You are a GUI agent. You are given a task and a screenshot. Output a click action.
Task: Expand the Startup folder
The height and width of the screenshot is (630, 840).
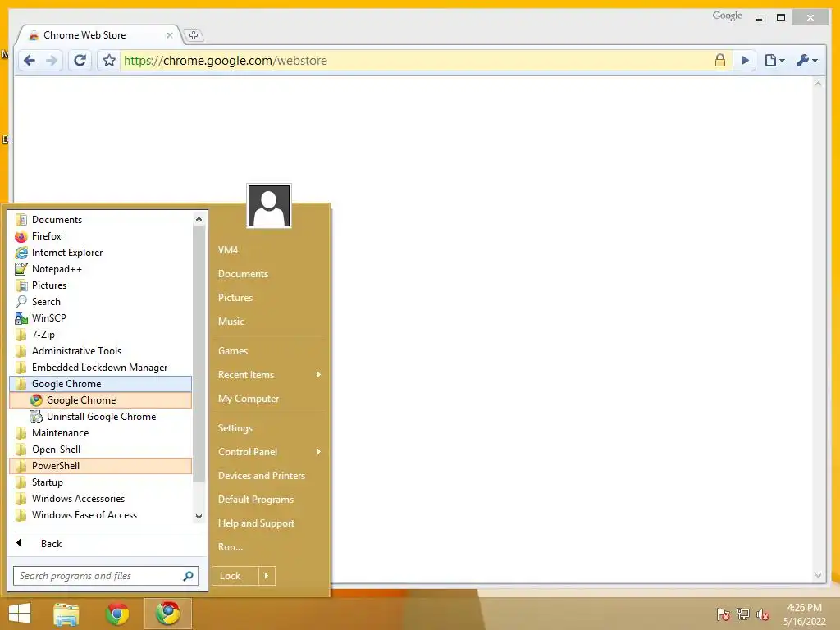101,482
